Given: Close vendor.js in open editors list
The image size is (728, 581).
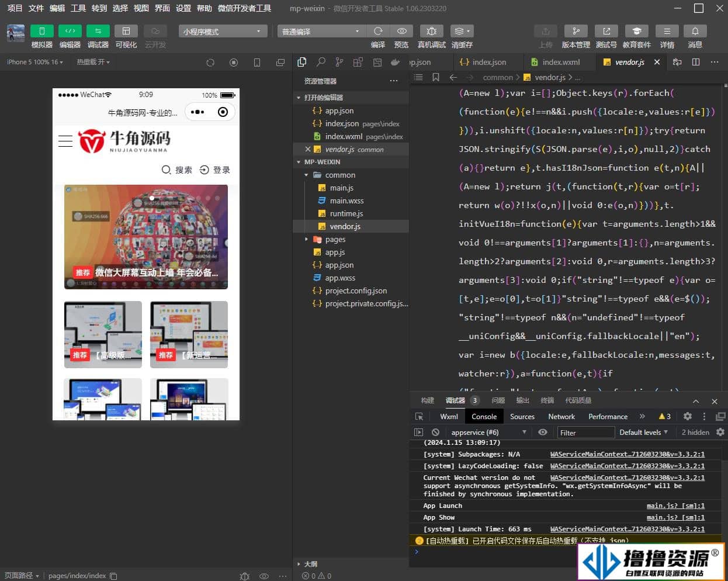Looking at the screenshot, I should point(308,149).
